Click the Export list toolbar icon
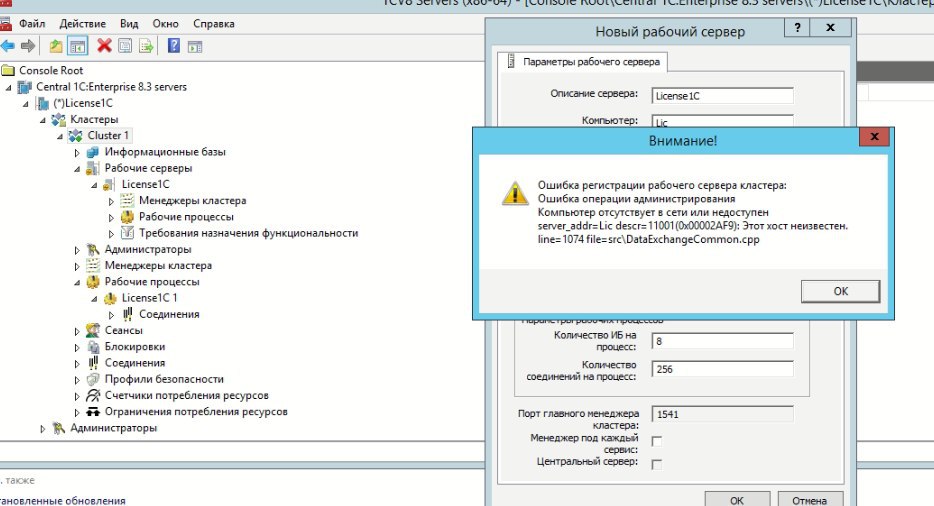Screen dimensions: 934x506 point(147,46)
